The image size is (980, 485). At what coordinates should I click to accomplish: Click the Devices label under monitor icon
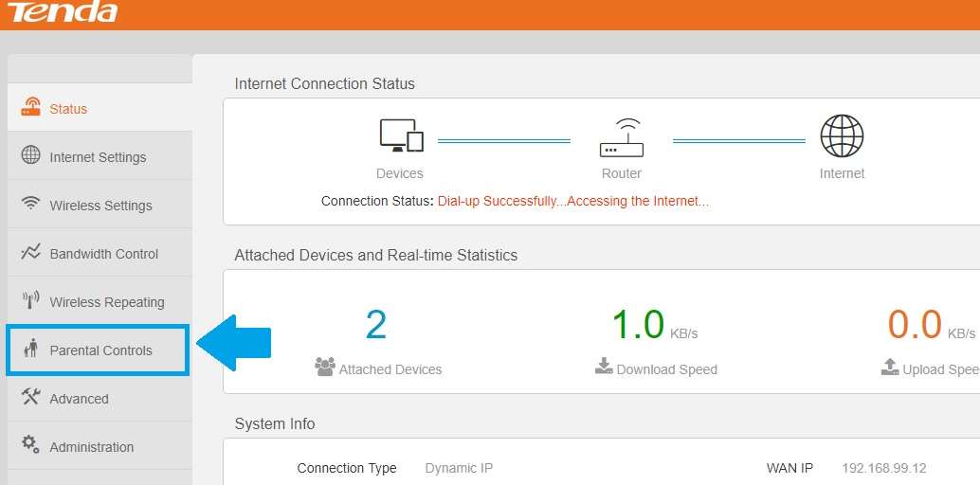(x=400, y=173)
